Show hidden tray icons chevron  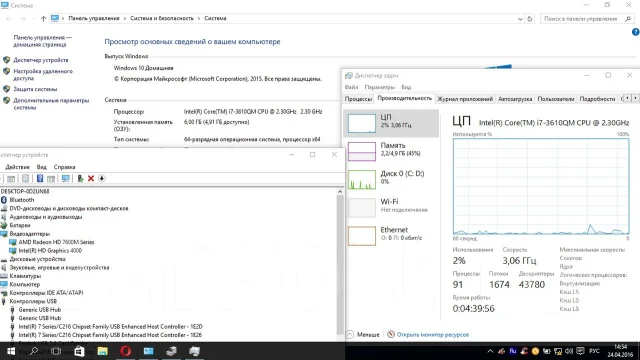click(490, 351)
